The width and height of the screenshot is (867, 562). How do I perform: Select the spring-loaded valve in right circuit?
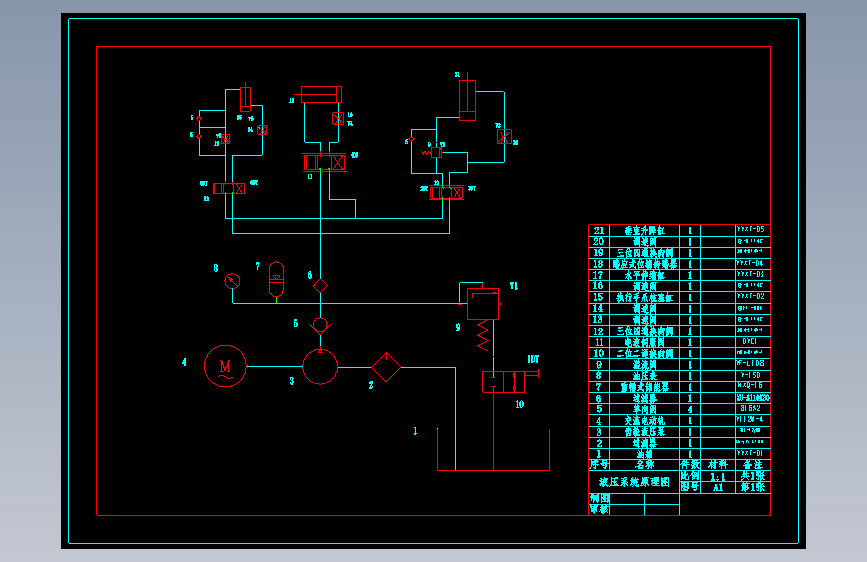[434, 152]
